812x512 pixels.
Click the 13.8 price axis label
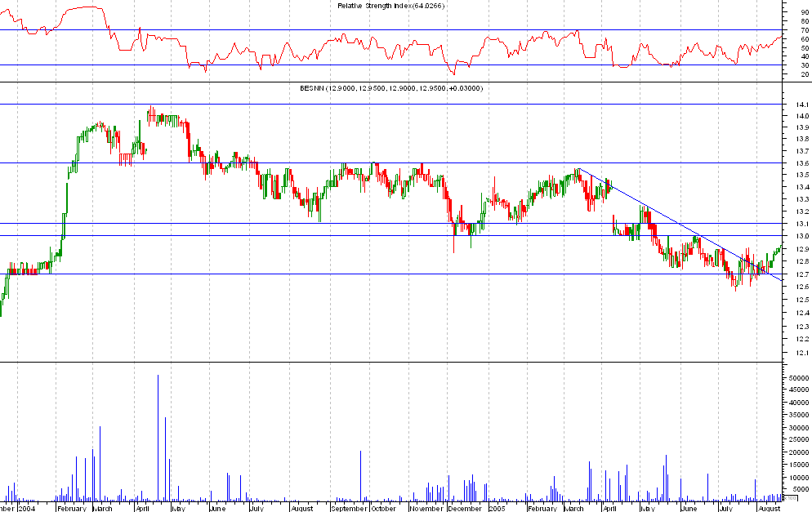pos(803,139)
